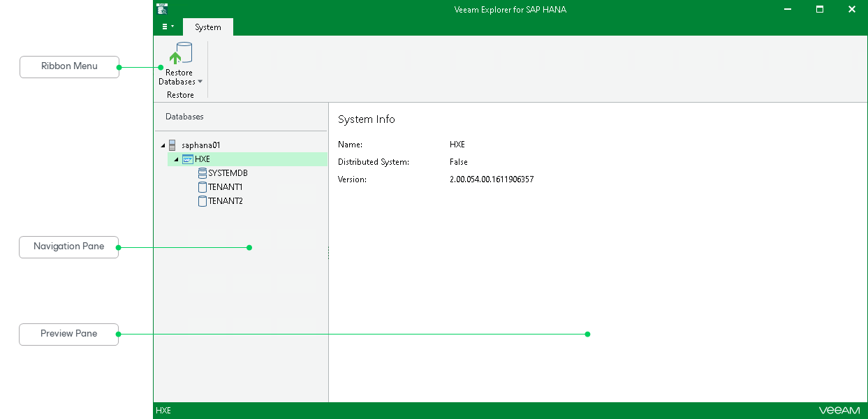Viewport: 868px width, 419px height.
Task: Click the HXE system icon
Action: coord(187,159)
